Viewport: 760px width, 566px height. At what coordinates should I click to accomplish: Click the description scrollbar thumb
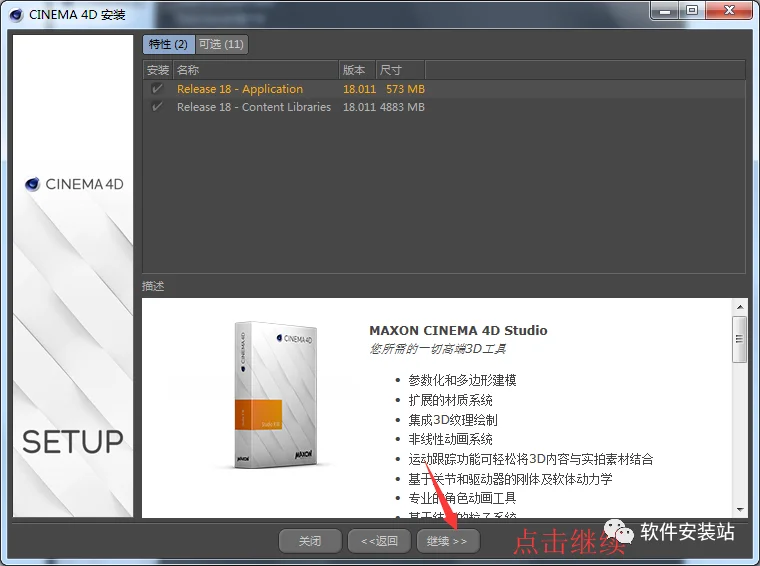(x=740, y=339)
